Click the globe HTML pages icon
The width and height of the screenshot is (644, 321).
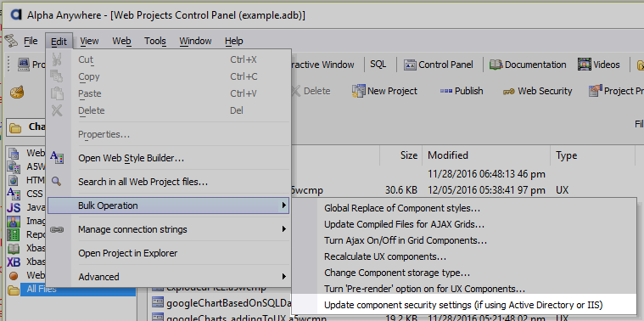point(14,180)
